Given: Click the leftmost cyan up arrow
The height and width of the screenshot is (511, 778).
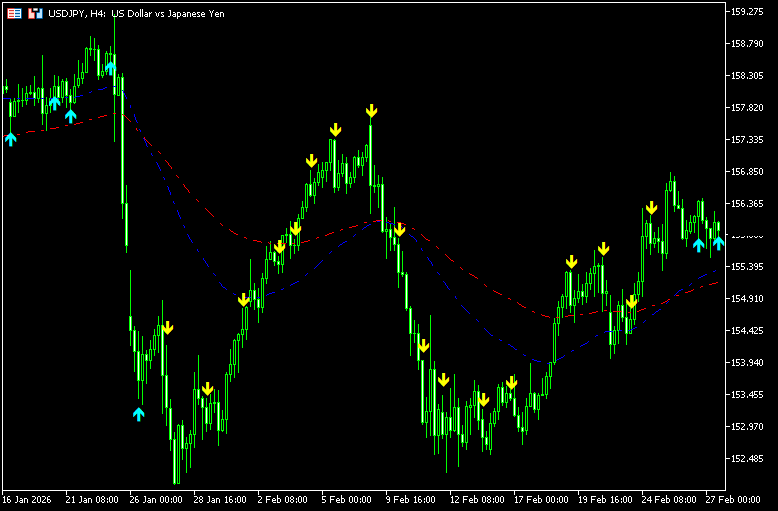Looking at the screenshot, I should tap(11, 138).
